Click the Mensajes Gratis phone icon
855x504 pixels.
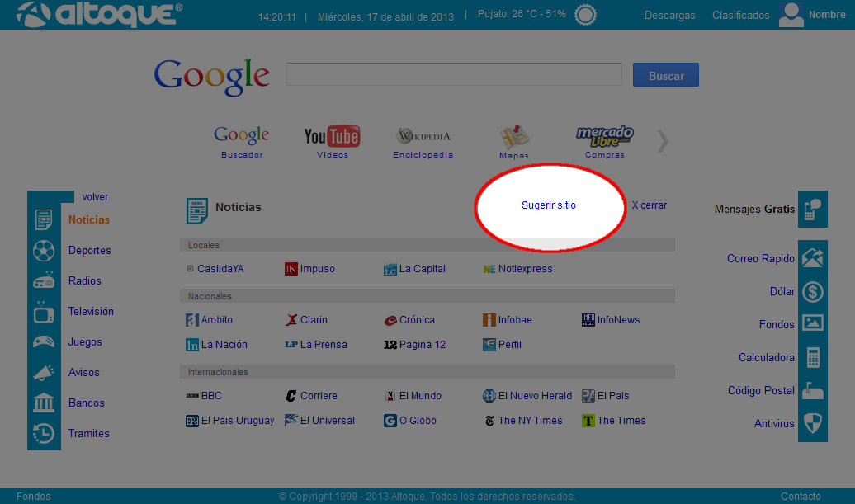(812, 210)
